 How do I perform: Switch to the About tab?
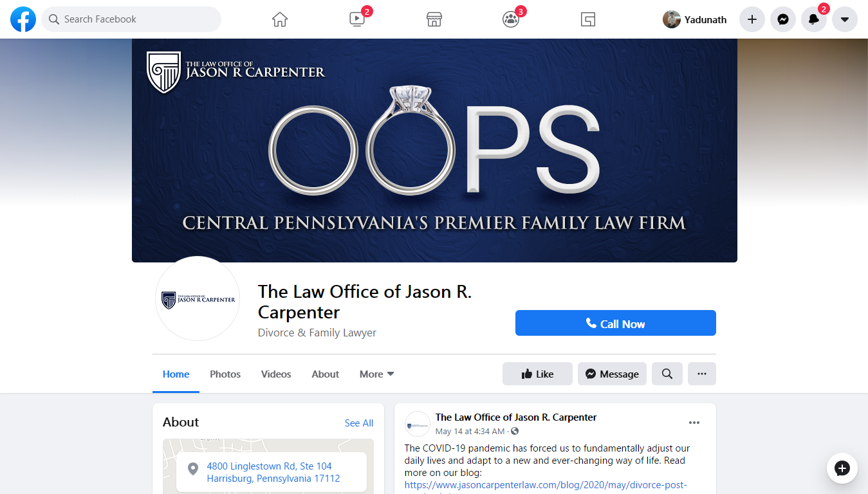(326, 374)
